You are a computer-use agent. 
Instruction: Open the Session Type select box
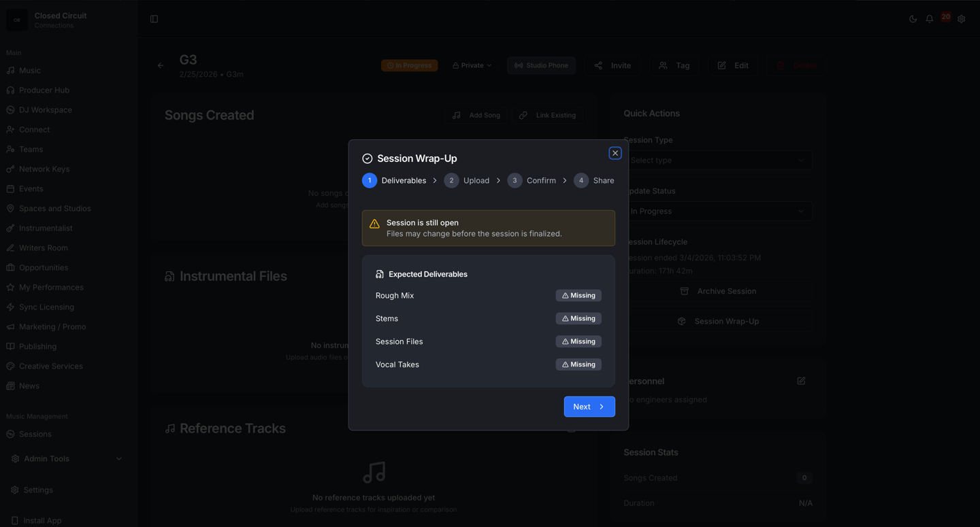(x=718, y=160)
